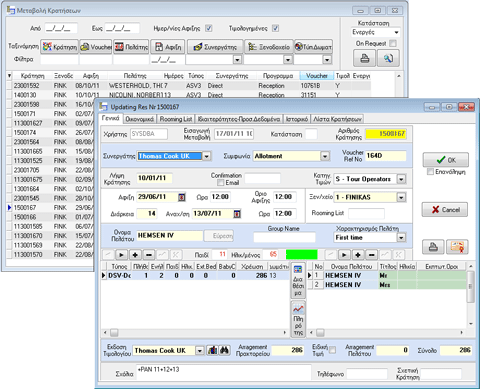
Task: Check the Επανάληψη checkbox
Action: [x=430, y=172]
